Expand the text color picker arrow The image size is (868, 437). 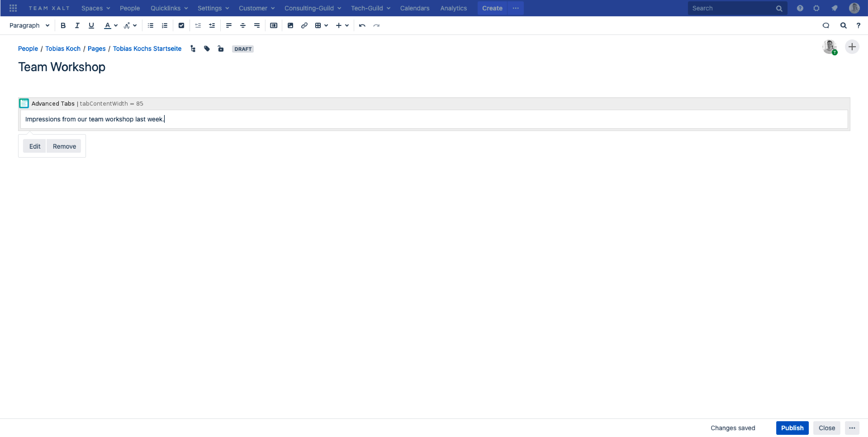point(116,25)
